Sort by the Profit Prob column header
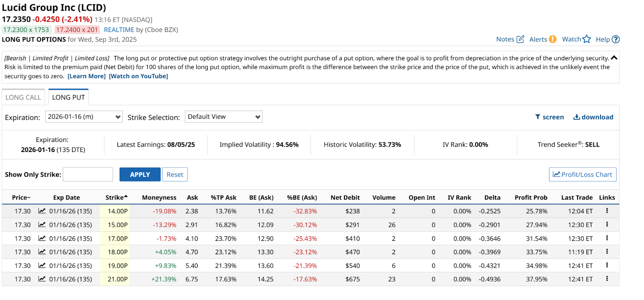The width and height of the screenshot is (644, 300). (x=531, y=197)
